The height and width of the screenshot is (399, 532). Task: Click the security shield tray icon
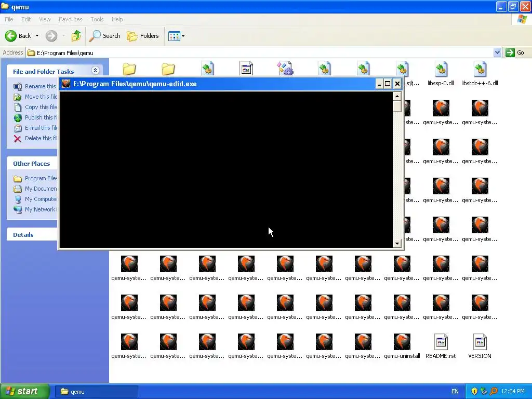(474, 392)
